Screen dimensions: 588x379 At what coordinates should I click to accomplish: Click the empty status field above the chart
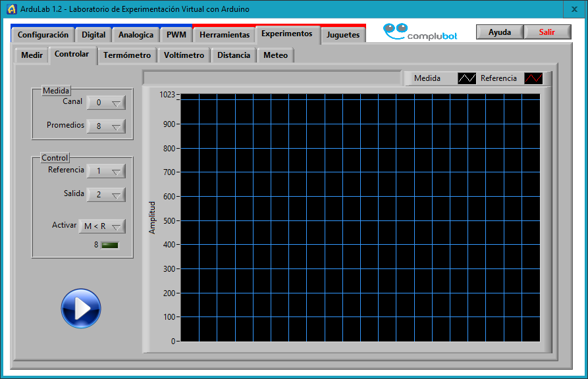(271, 78)
